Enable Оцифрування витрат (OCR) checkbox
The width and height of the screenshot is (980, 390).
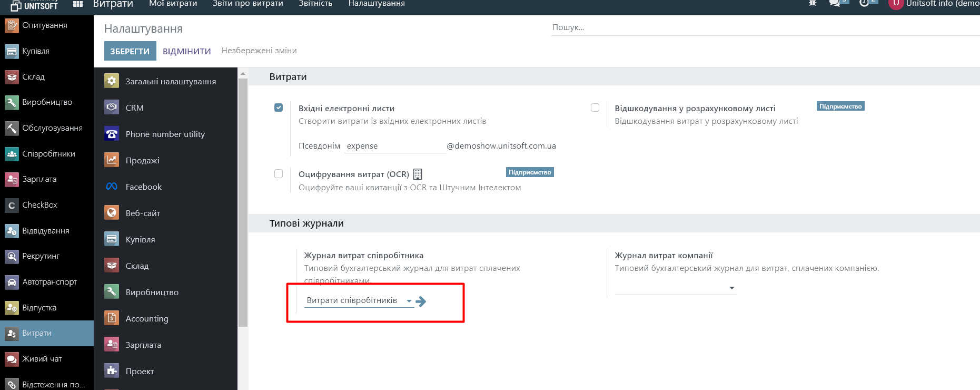[279, 174]
